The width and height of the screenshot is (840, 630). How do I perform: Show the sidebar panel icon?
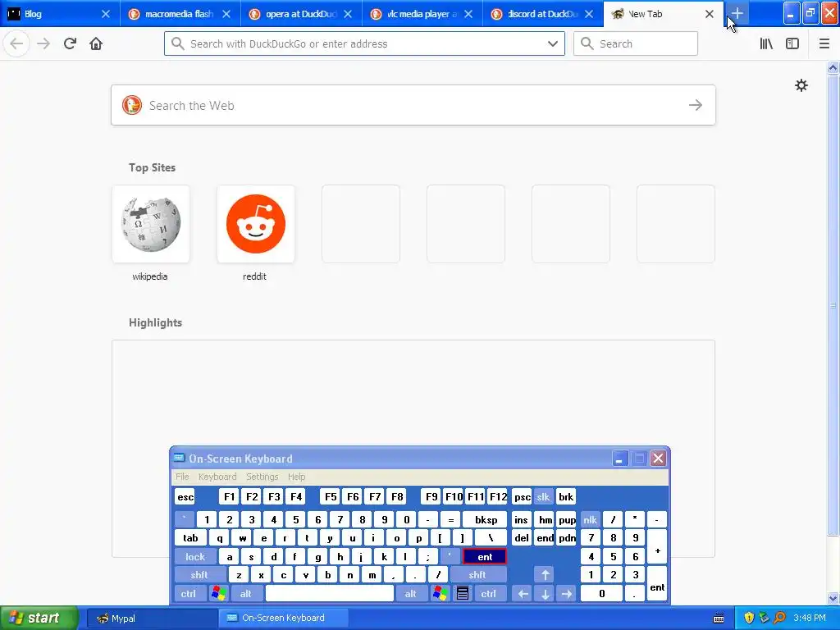coord(792,43)
